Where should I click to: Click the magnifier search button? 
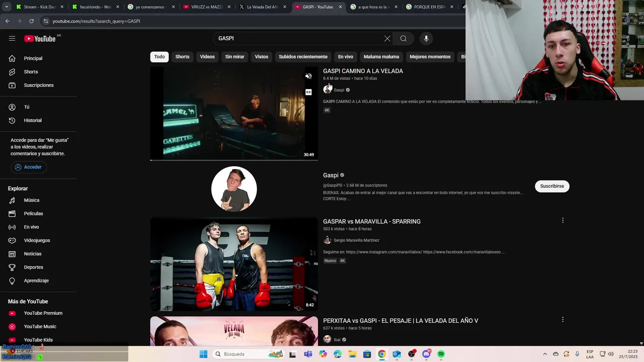pos(404,38)
